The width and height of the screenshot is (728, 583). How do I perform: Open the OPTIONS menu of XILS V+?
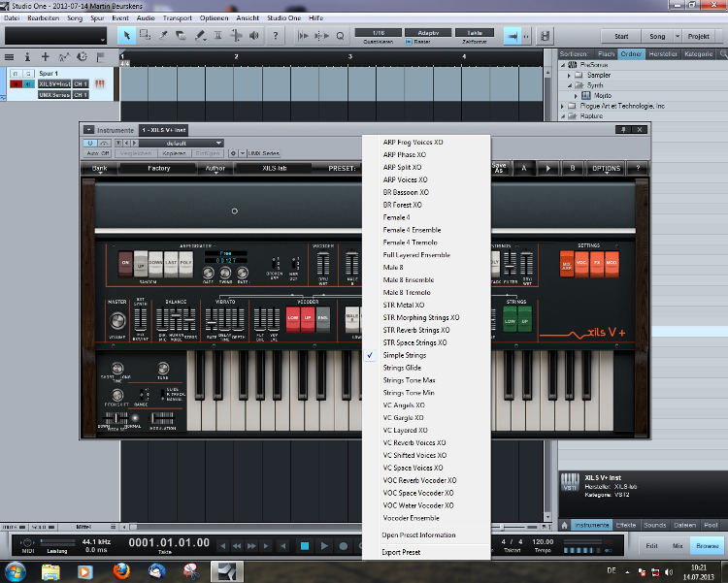(606, 169)
